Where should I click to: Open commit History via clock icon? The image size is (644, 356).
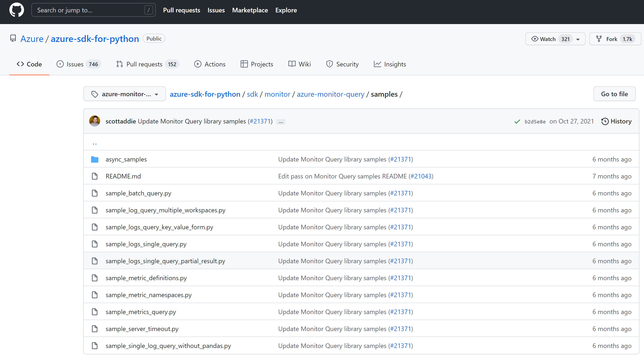coord(605,121)
